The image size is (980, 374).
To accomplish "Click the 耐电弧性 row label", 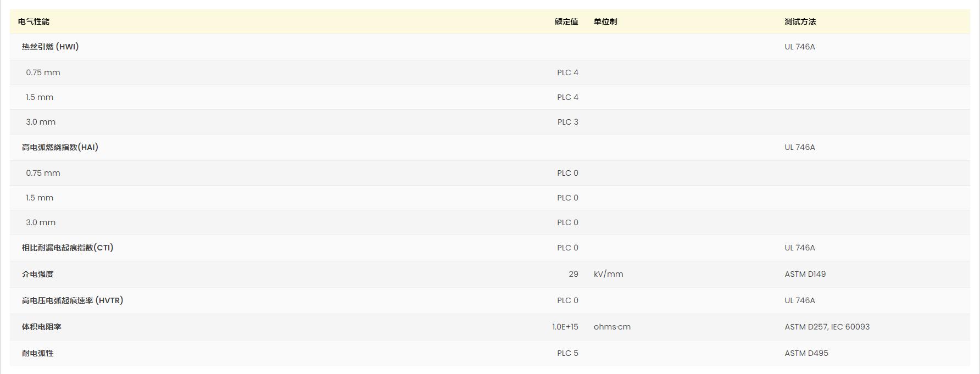I will tap(37, 353).
